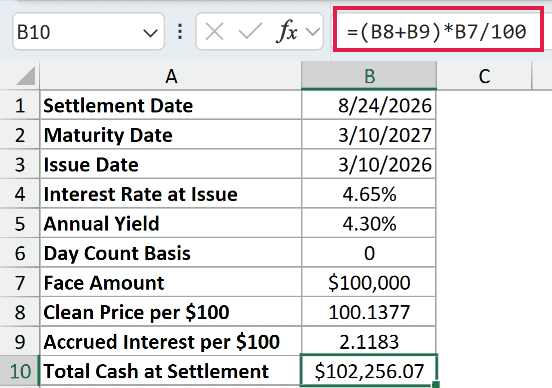This screenshot has height=388, width=552.
Task: Select the cell with 8/24/2026
Action: click(x=369, y=105)
